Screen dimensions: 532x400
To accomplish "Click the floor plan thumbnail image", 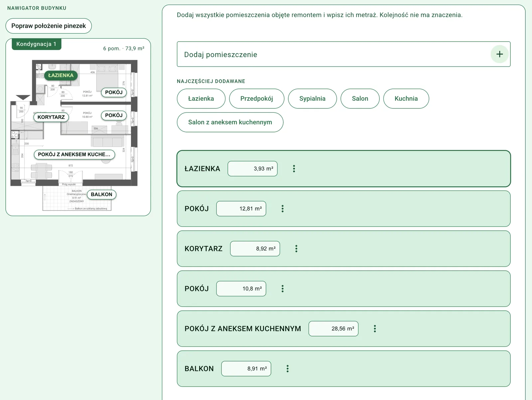I will pyautogui.click(x=74, y=135).
